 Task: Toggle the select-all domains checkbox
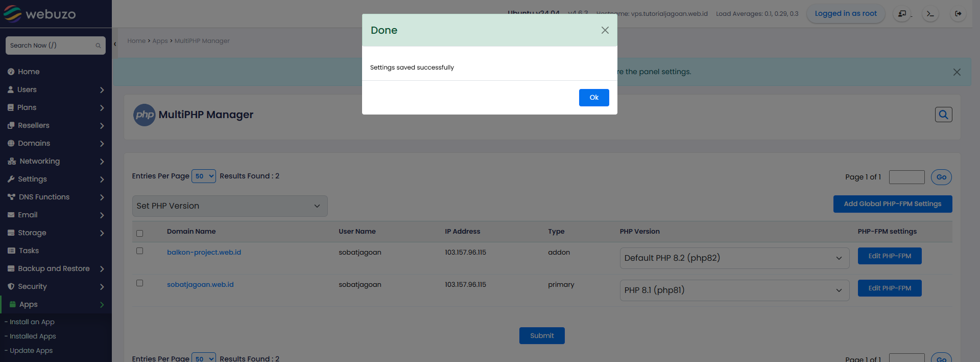point(139,233)
